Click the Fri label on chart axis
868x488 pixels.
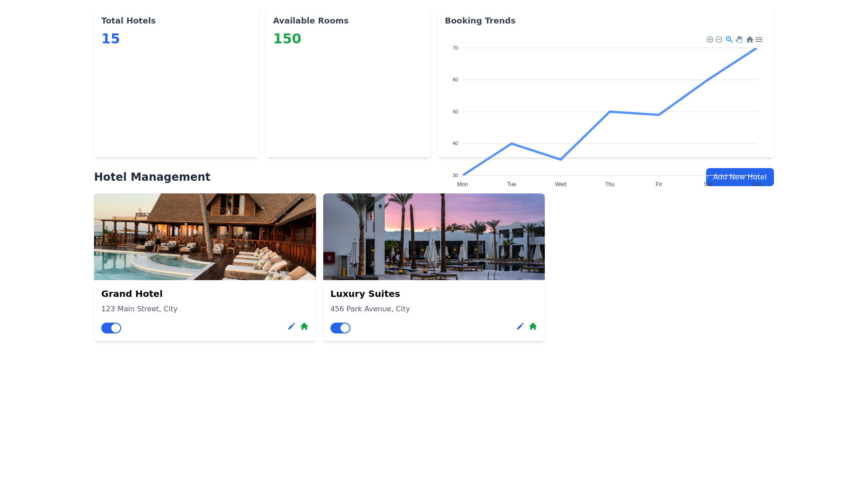pos(659,184)
